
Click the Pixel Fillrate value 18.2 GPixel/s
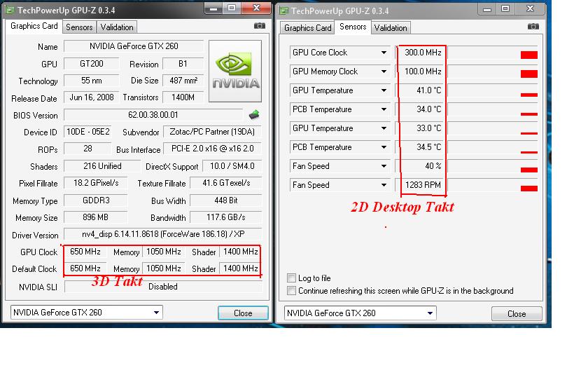[x=96, y=183]
